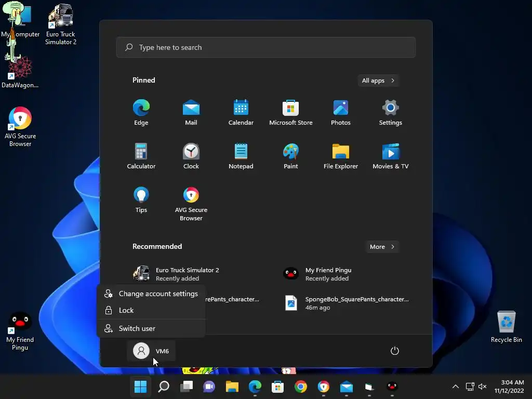
Task: Launch the Calculator app
Action: [x=141, y=156]
